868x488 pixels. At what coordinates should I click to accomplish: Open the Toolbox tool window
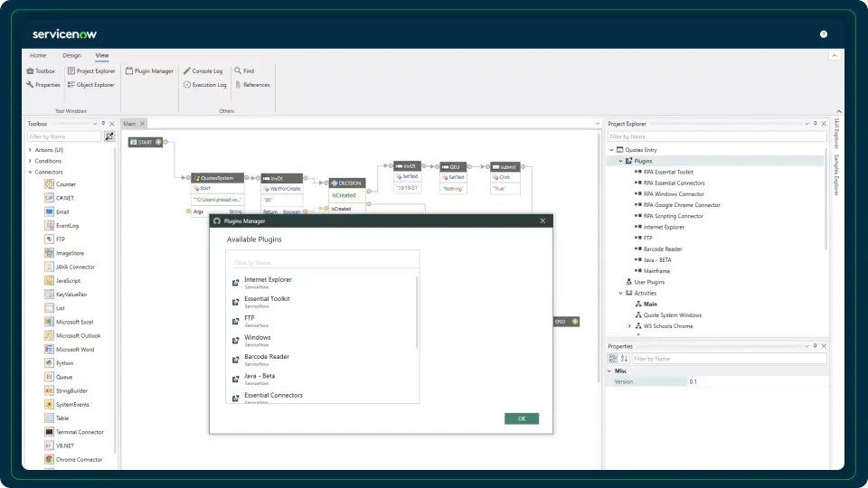click(41, 70)
